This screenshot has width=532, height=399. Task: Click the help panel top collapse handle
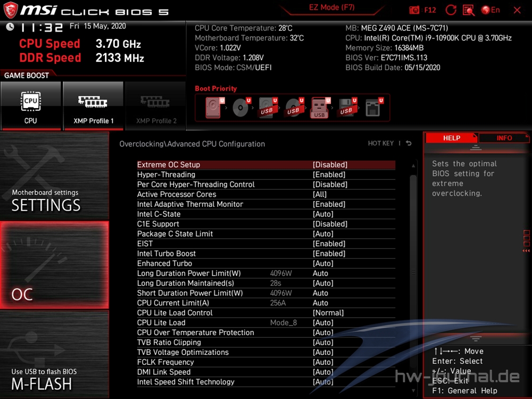pyautogui.click(x=475, y=147)
